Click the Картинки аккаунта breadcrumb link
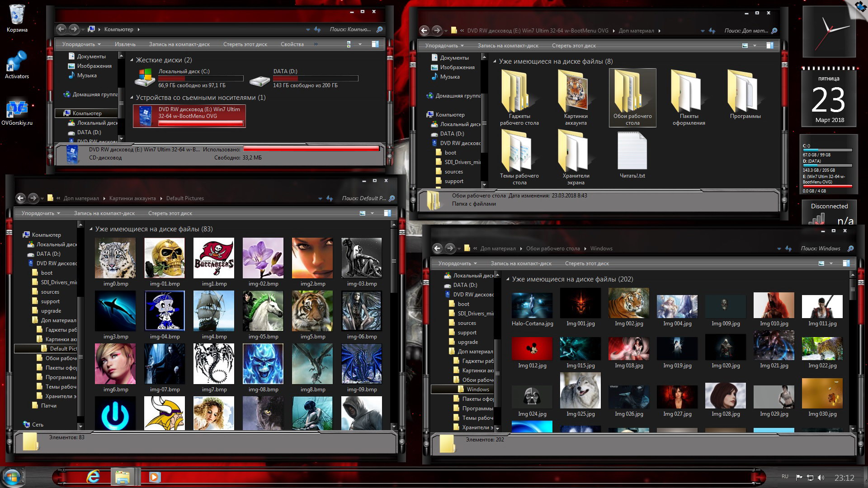Image resolution: width=868 pixels, height=488 pixels. (132, 198)
